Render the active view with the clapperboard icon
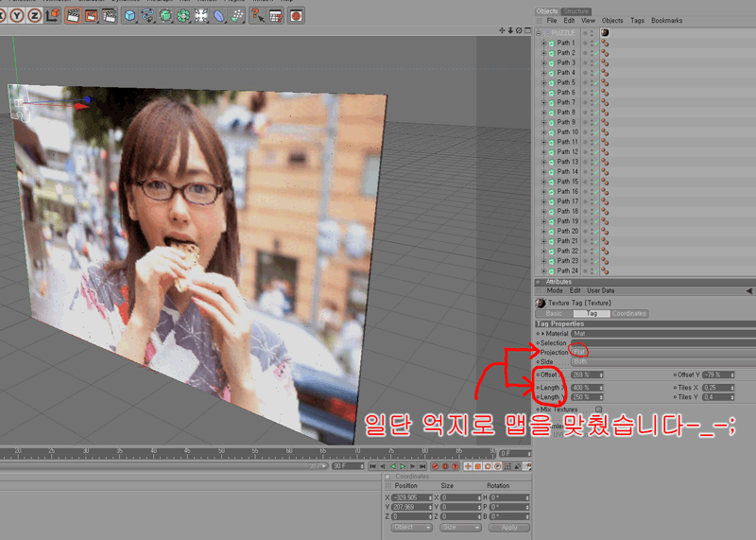 point(73,16)
